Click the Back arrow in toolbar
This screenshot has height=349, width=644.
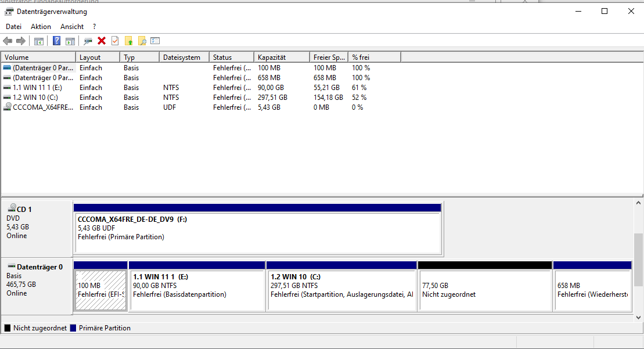click(x=8, y=41)
